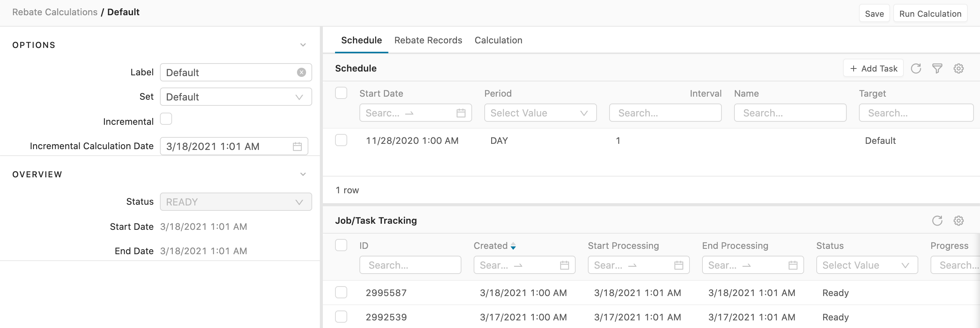Switch to the Rebate Records tab
This screenshot has height=328, width=980.
point(428,40)
